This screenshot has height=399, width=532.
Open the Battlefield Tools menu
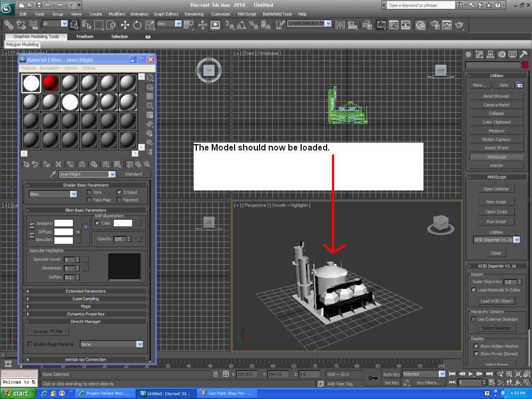[x=277, y=14]
